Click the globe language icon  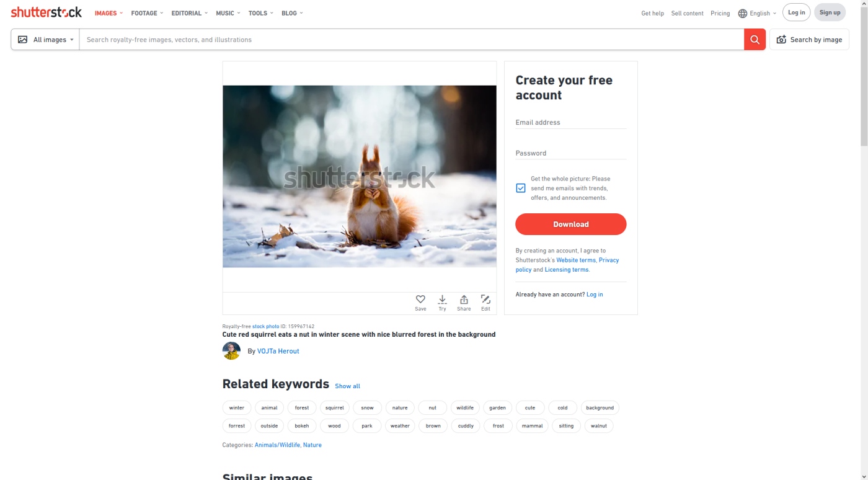pos(742,14)
